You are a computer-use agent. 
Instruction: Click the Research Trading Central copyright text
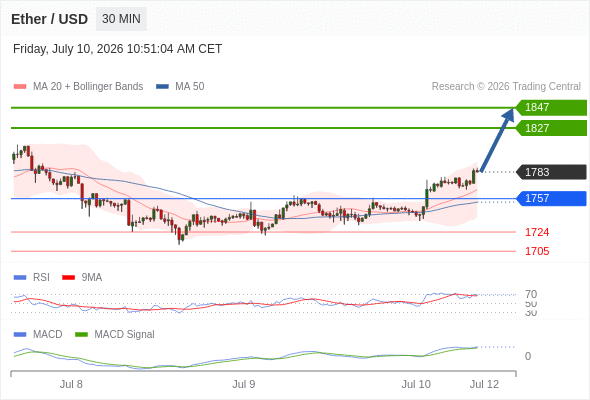(x=506, y=87)
